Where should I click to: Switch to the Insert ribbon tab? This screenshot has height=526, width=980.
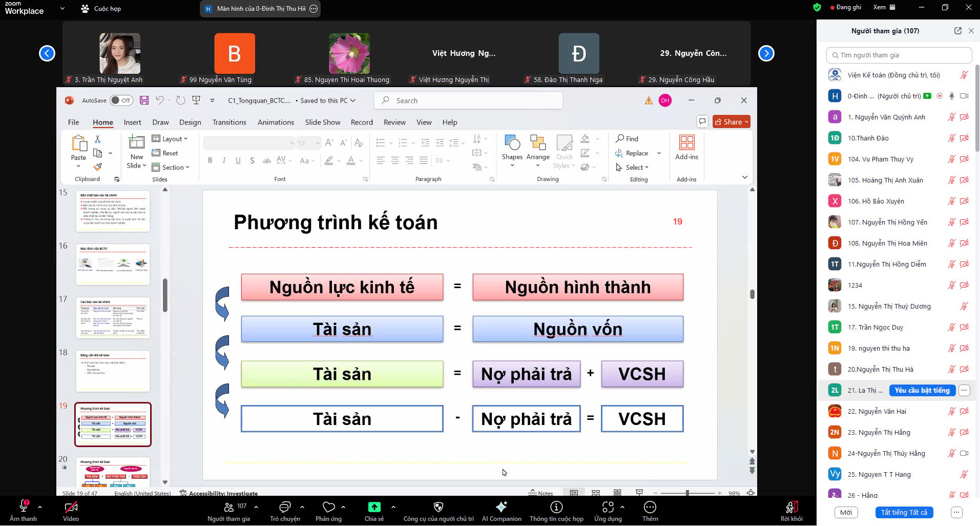click(x=133, y=122)
